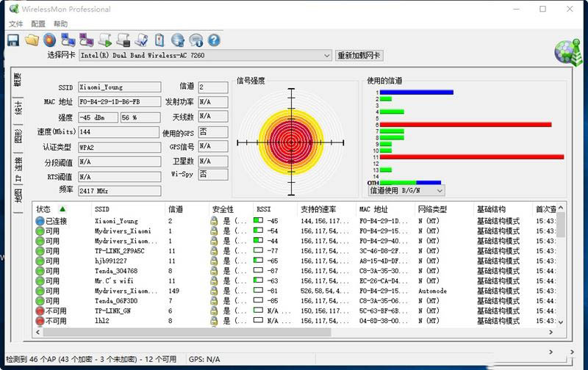Expand the 信道使用 B/G/N dropdown
The width and height of the screenshot is (588, 370).
pos(440,191)
